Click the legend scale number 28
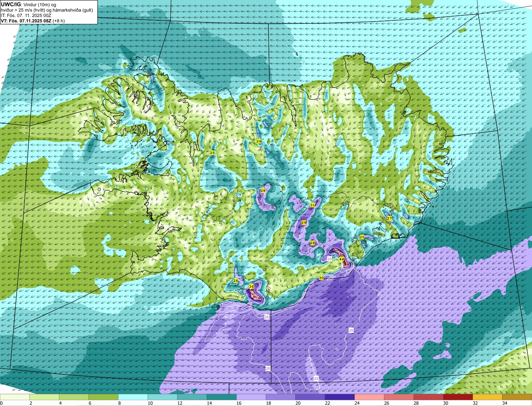Image resolution: width=532 pixels, height=406 pixels. (415, 403)
